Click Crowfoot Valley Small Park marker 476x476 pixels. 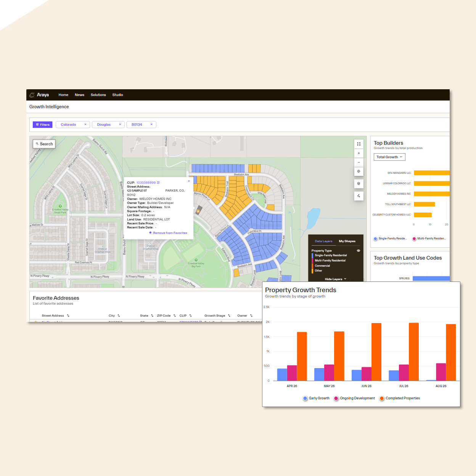[60, 206]
